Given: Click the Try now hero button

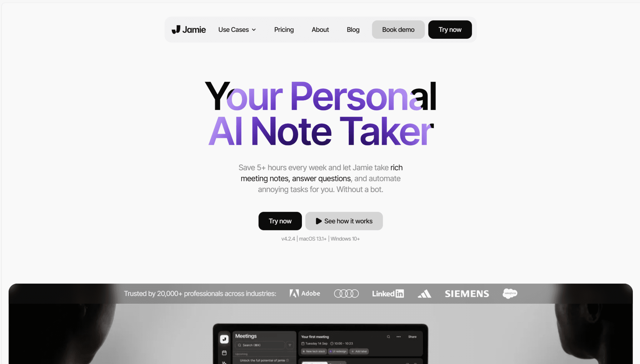Looking at the screenshot, I should [x=280, y=221].
